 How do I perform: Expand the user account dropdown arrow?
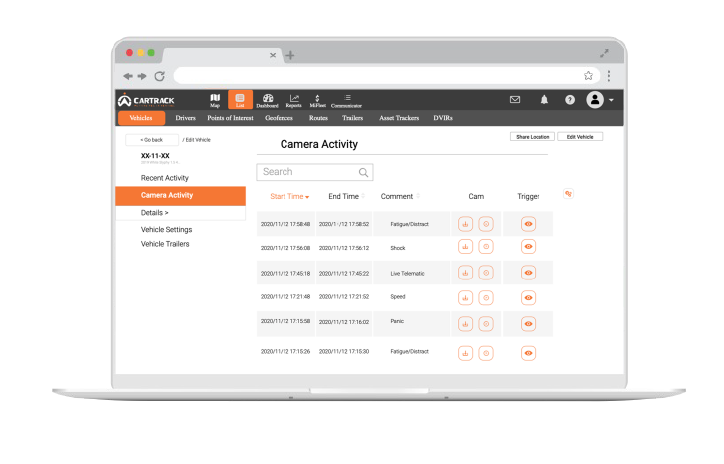pos(611,100)
